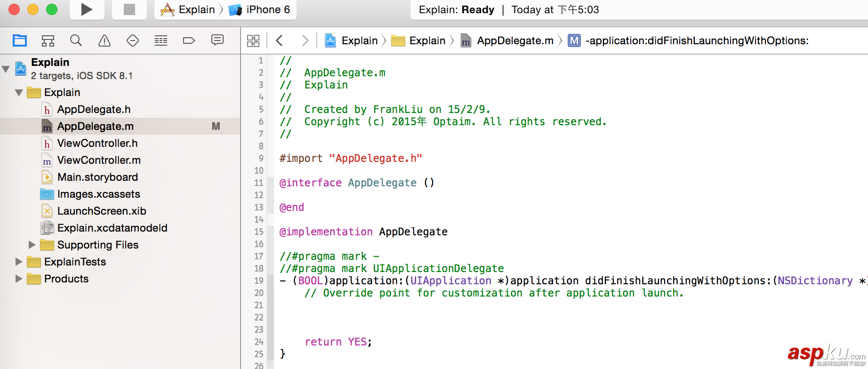Open the Report navigator icon

(x=217, y=41)
